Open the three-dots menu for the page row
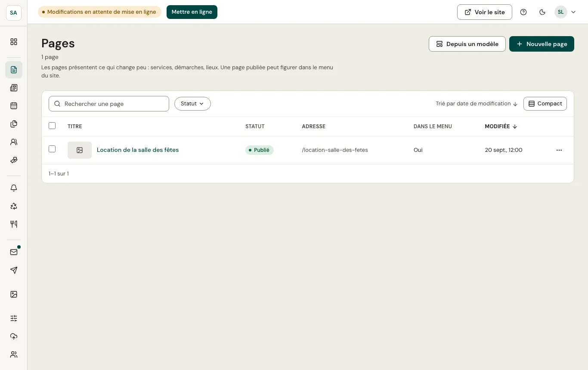The height and width of the screenshot is (370, 588). click(559, 150)
